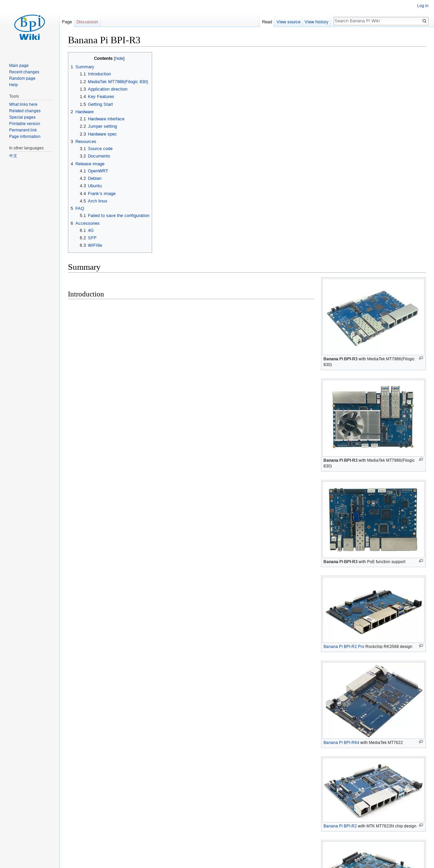Hide the Contents table

[119, 58]
